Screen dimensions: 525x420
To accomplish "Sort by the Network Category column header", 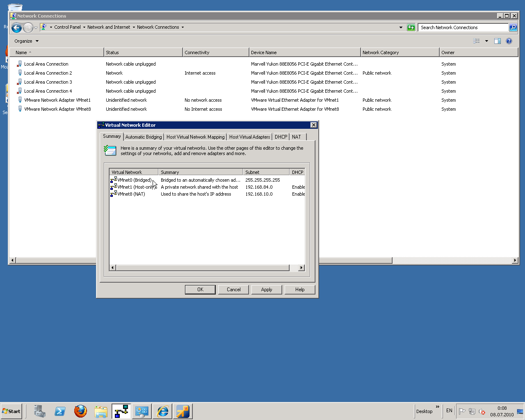I will click(400, 52).
